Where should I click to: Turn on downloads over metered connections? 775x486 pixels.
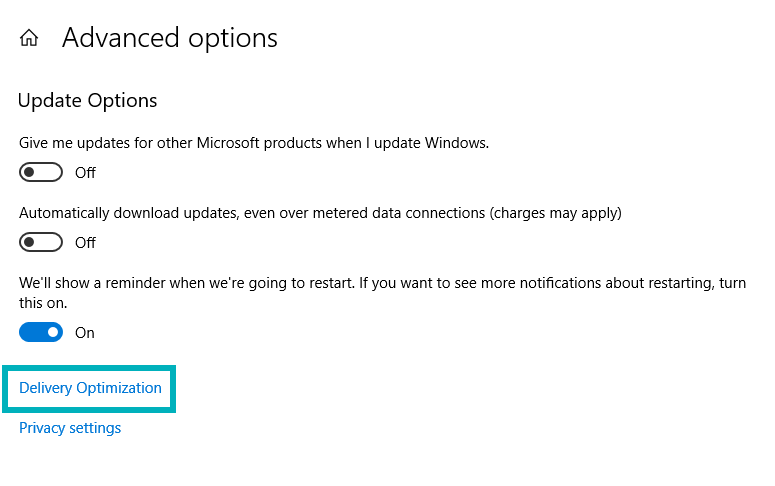41,242
